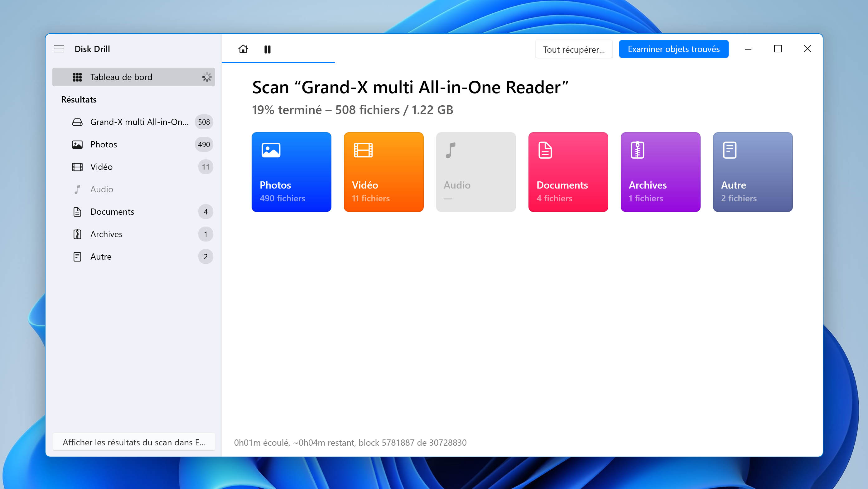The height and width of the screenshot is (489, 868).
Task: Click the Photos category icon
Action: (271, 150)
